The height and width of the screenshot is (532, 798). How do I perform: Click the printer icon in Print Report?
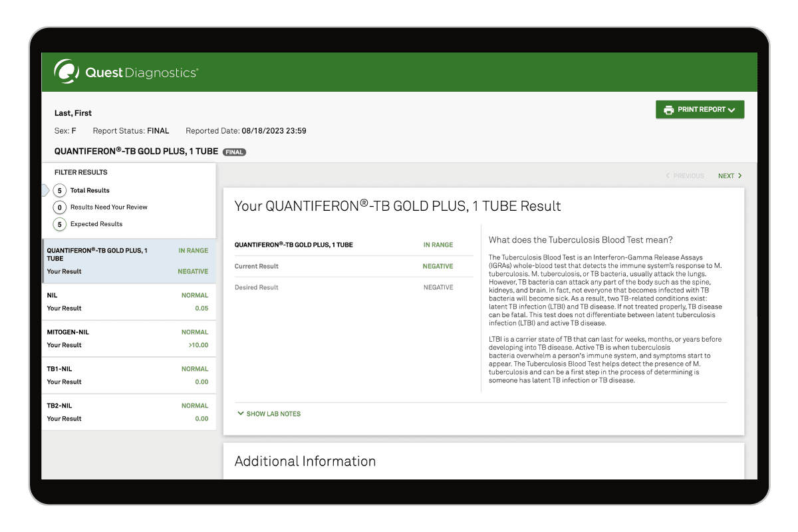click(x=668, y=110)
